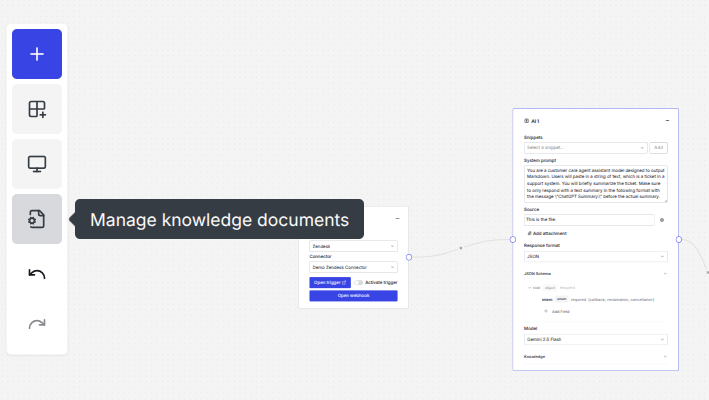Image resolution: width=709 pixels, height=400 pixels.
Task: Click the Connector label
Action: point(320,256)
